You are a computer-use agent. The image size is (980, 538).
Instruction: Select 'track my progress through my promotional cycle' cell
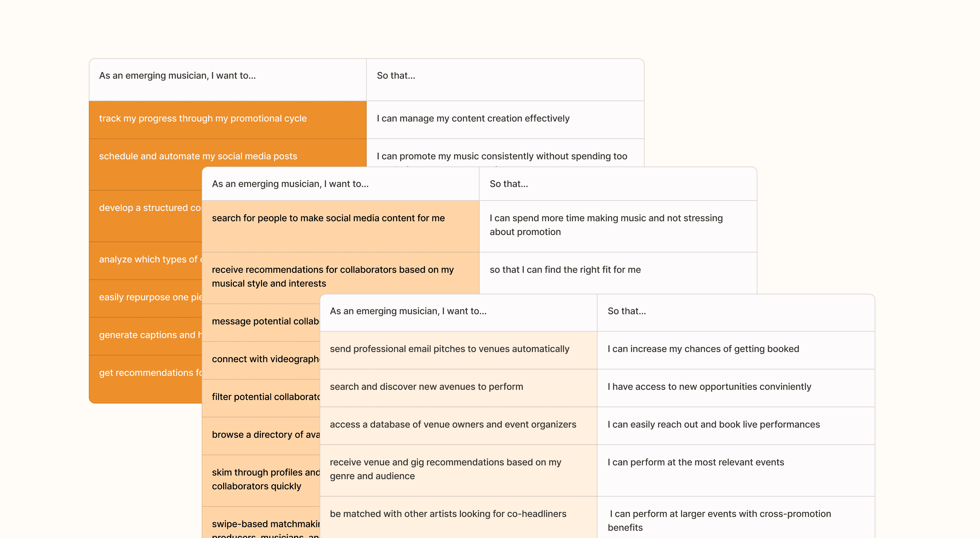tap(228, 120)
